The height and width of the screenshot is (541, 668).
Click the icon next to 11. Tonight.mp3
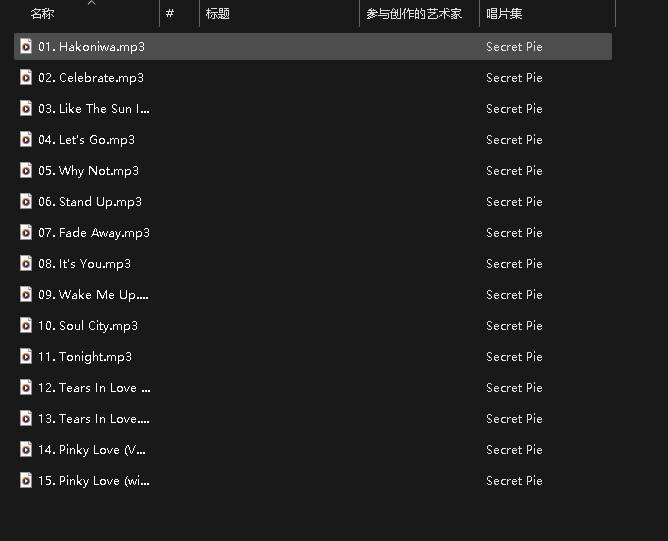click(x=26, y=356)
